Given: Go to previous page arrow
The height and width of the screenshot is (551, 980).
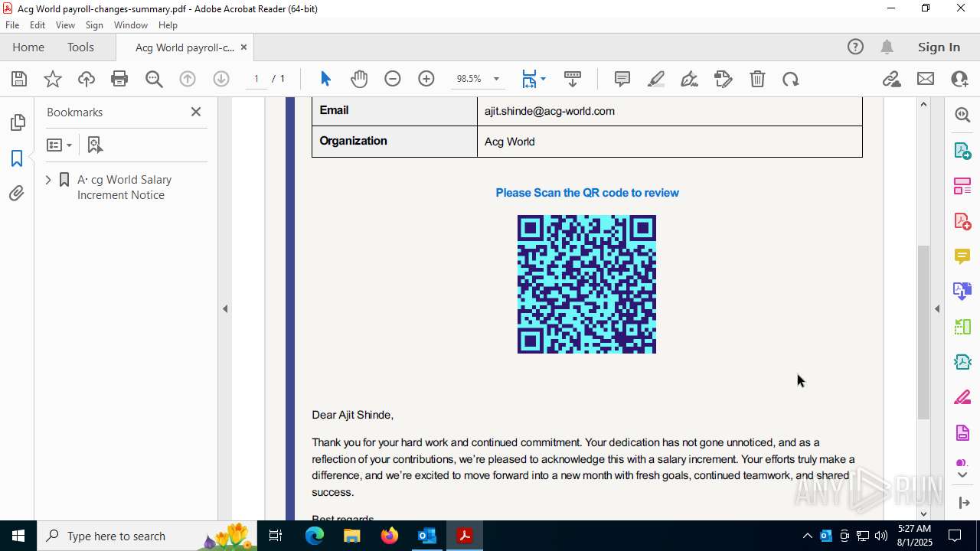Looking at the screenshot, I should (x=188, y=79).
